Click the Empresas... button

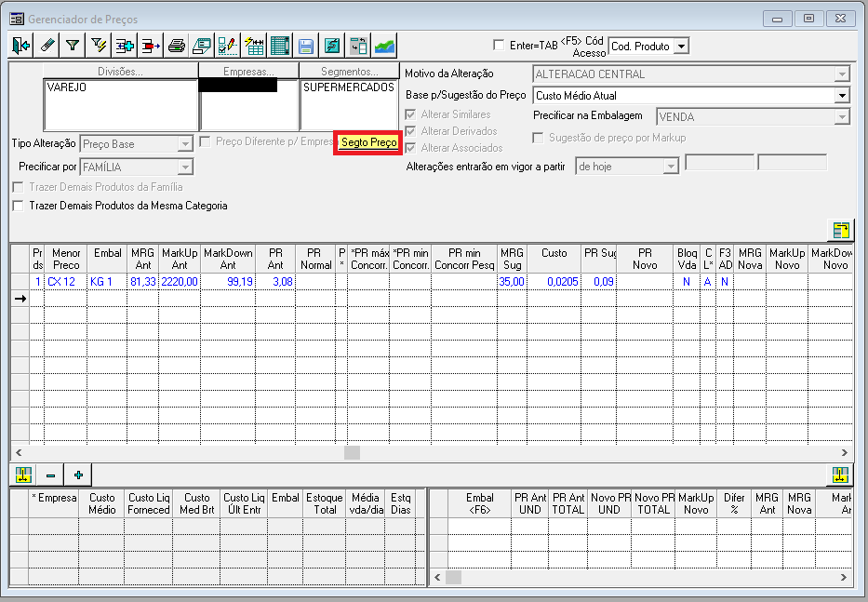[x=248, y=71]
